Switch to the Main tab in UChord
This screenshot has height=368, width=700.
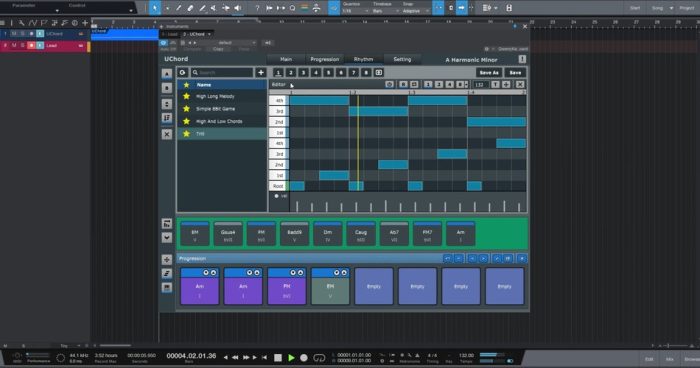click(286, 59)
